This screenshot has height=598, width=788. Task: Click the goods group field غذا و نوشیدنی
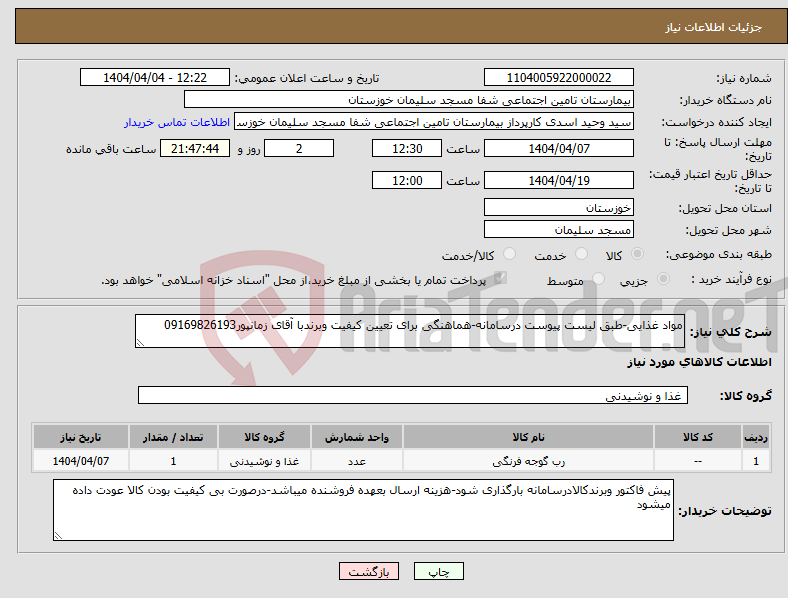[x=413, y=395]
